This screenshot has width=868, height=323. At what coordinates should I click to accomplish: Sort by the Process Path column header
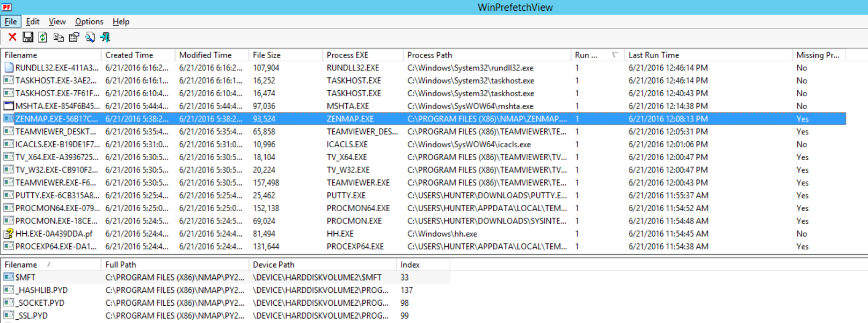429,55
